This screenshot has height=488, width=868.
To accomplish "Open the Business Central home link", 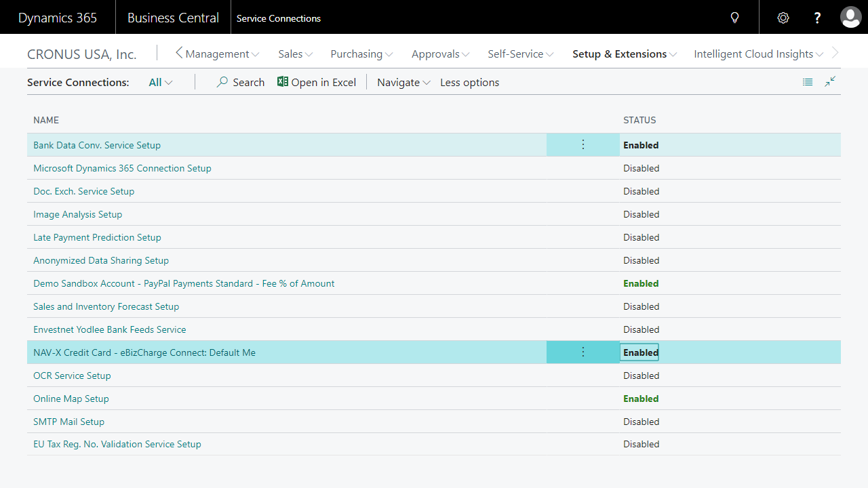I will [173, 18].
